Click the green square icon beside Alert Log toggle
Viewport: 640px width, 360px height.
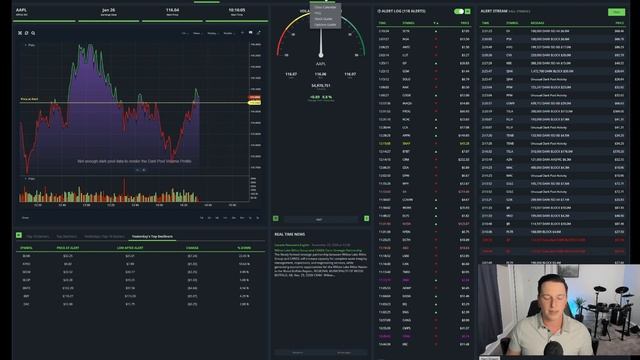coord(468,11)
